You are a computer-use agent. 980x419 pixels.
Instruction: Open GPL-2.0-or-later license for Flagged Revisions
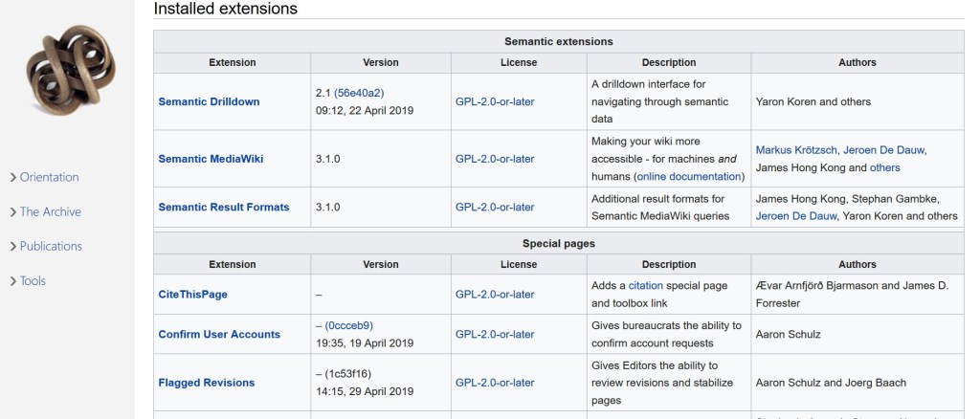pos(495,383)
